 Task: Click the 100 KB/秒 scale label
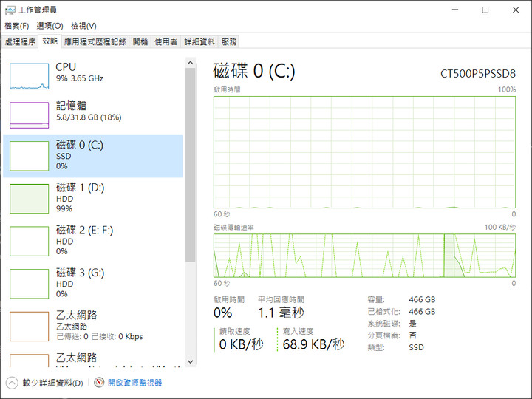(499, 227)
